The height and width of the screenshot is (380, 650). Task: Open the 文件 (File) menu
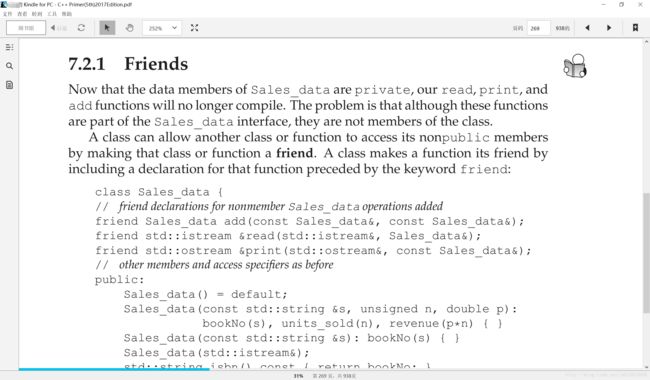pos(7,14)
